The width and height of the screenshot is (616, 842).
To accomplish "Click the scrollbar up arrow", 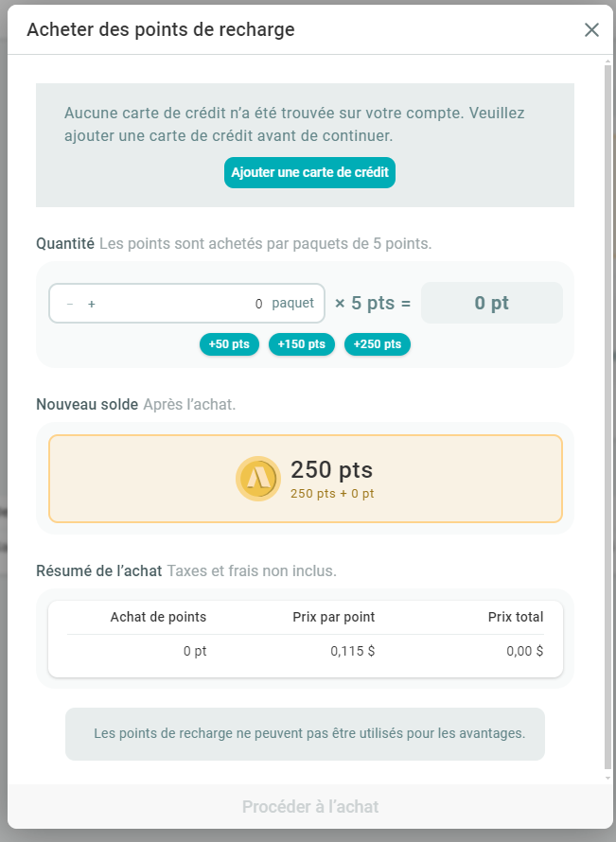I will point(607,61).
